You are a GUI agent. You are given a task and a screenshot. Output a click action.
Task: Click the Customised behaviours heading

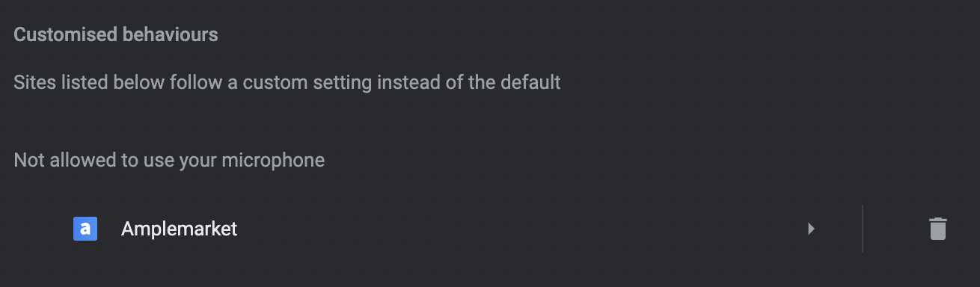[116, 34]
